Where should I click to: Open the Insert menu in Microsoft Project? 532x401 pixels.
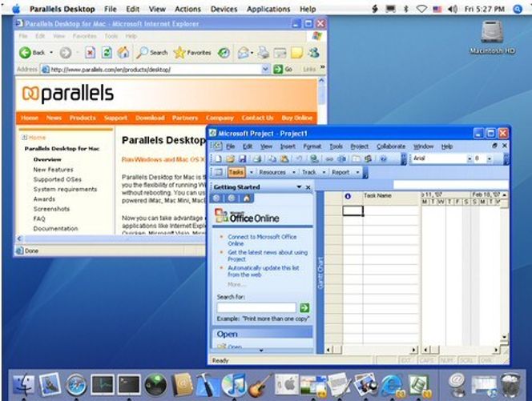288,146
